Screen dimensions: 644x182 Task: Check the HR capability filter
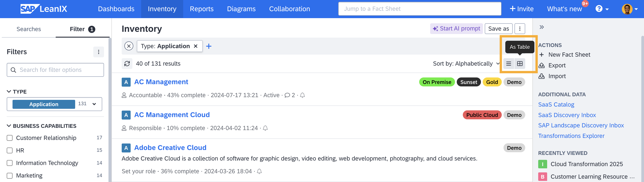click(9, 150)
